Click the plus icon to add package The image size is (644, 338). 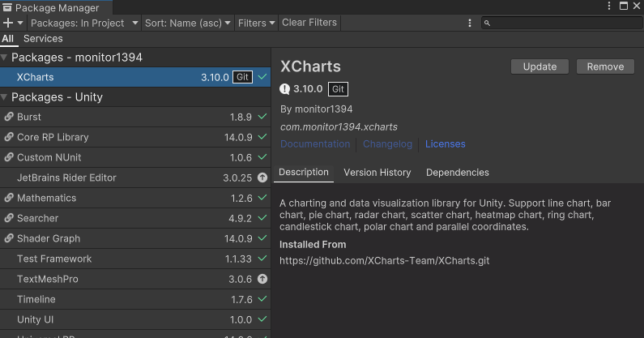[8, 23]
